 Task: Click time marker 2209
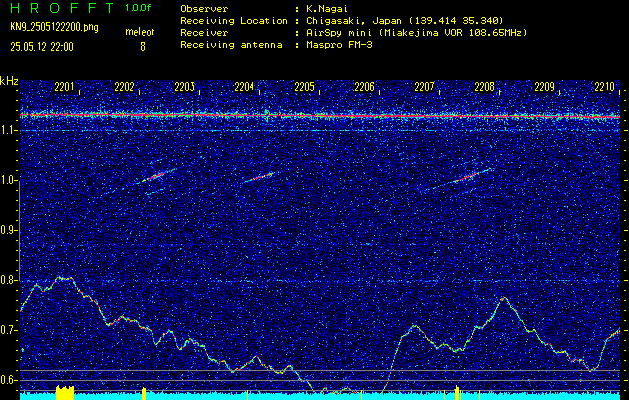pyautogui.click(x=544, y=87)
